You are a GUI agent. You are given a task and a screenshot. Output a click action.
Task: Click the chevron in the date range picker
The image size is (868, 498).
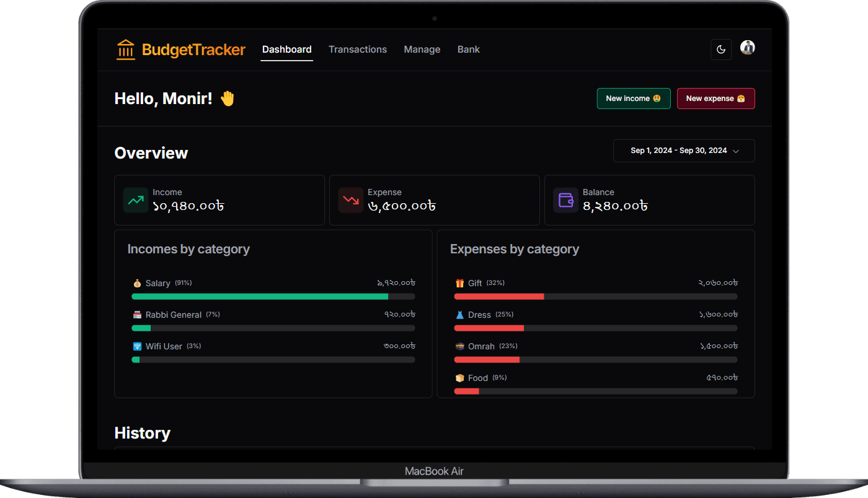736,151
